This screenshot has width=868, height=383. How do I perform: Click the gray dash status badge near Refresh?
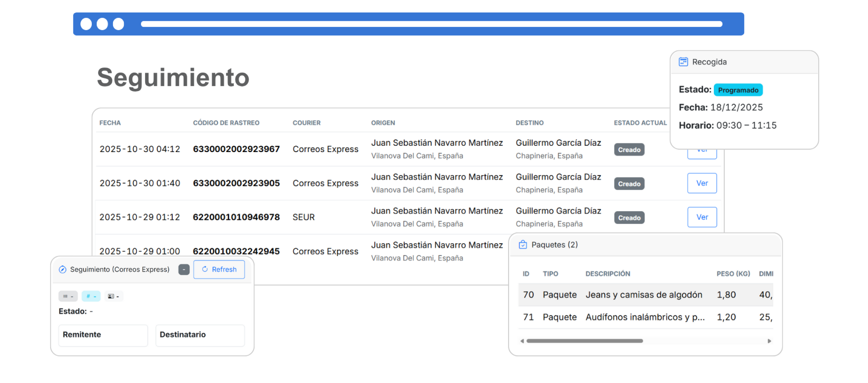point(184,269)
